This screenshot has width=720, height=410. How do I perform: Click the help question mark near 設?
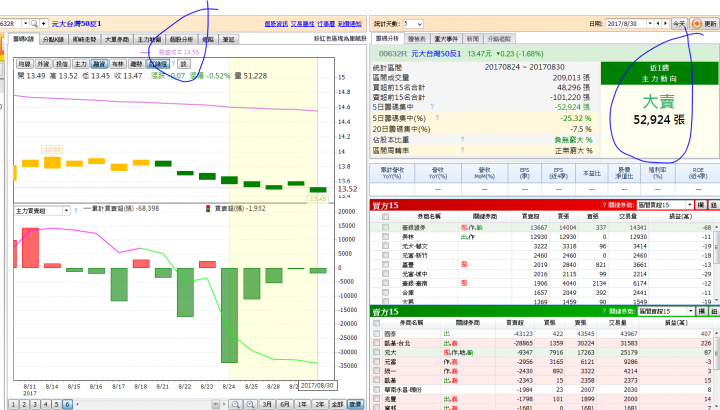(x=174, y=64)
